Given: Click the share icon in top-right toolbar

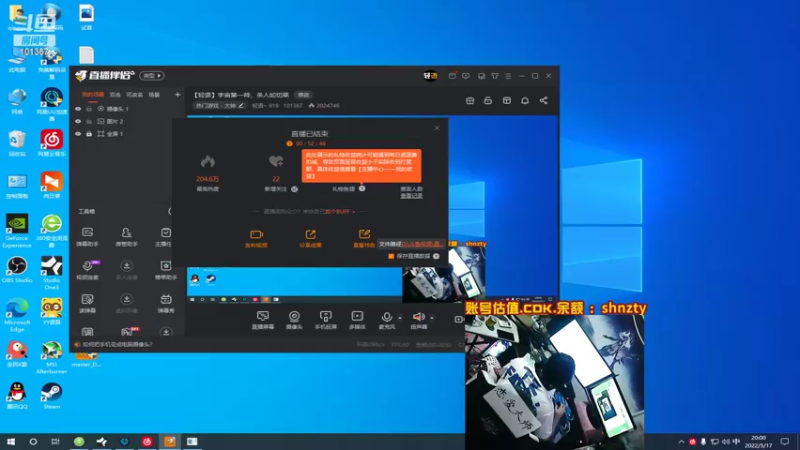Looking at the screenshot, I should pos(543,101).
